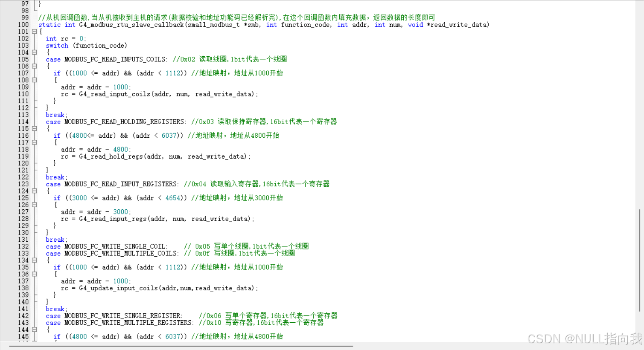644x350 pixels.
Task: Collapse the fold marker at line 124
Action: coord(35,191)
